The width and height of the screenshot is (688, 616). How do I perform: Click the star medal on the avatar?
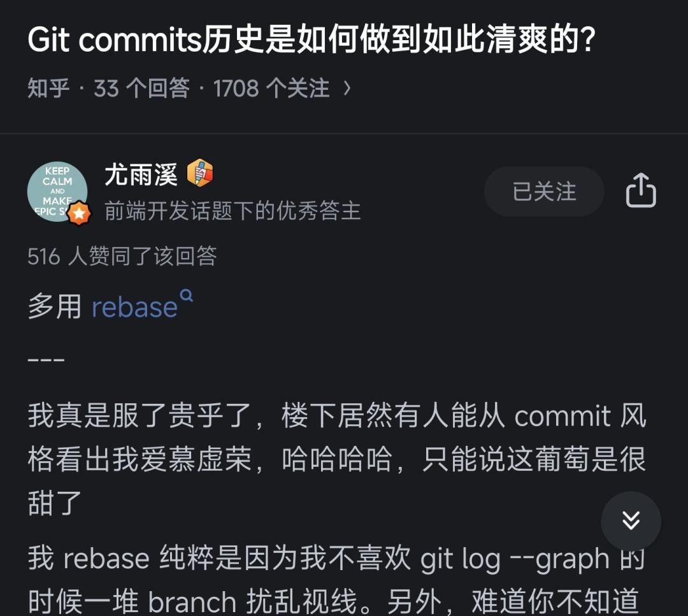(x=79, y=211)
